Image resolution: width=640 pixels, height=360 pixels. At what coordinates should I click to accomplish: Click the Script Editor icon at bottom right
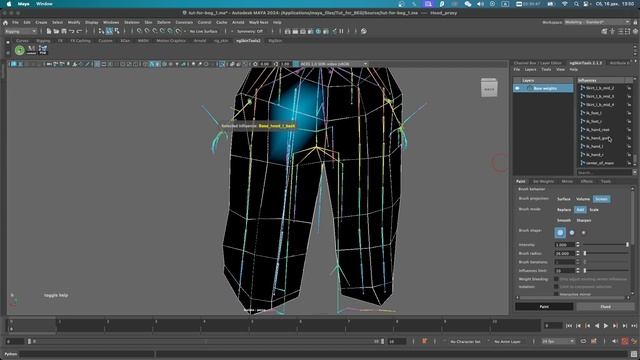[x=634, y=354]
